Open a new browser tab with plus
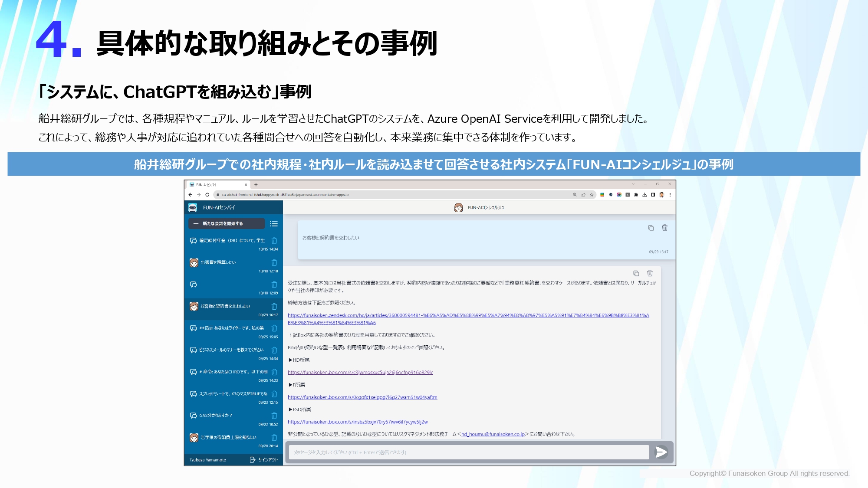This screenshot has width=868, height=488. (x=256, y=185)
